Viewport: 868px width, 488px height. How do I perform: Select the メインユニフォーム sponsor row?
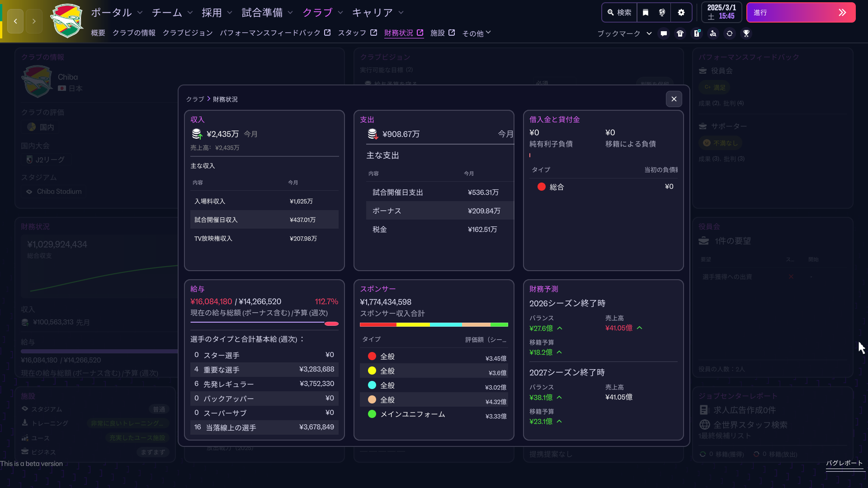click(434, 414)
